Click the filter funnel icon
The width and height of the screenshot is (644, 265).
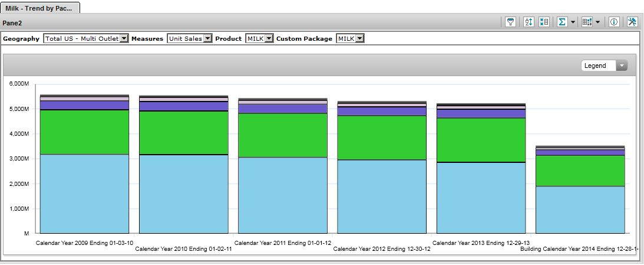tap(511, 22)
